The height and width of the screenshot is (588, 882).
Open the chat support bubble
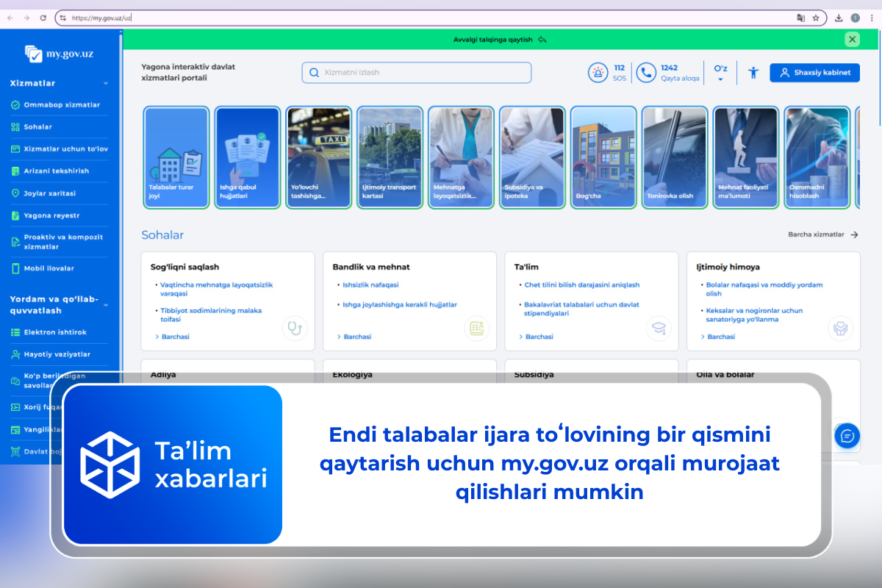(847, 435)
